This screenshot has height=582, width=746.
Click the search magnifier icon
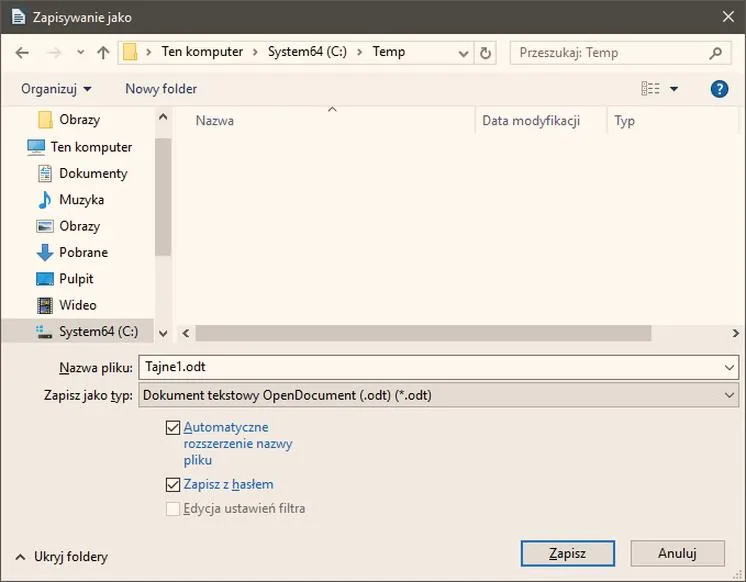[x=715, y=53]
